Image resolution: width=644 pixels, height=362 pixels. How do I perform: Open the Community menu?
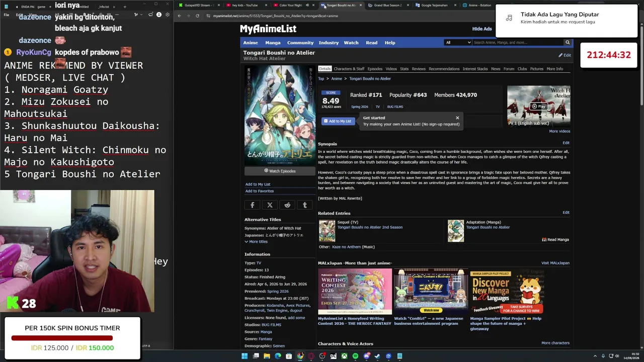pos(300,43)
